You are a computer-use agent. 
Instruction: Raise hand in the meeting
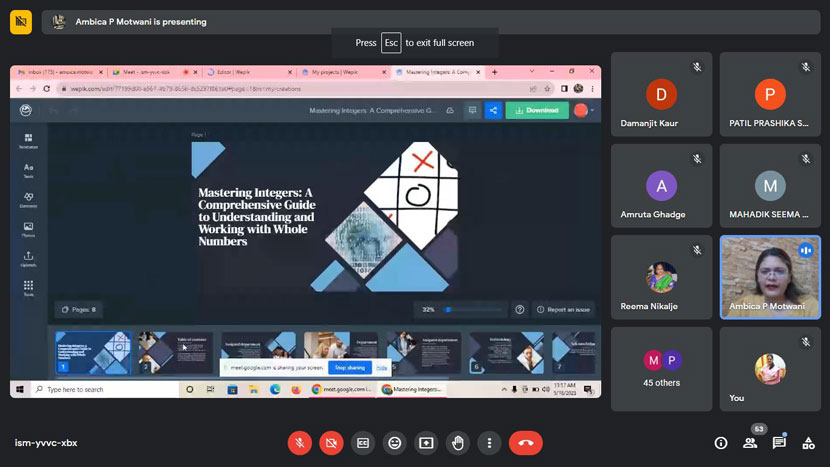point(458,443)
